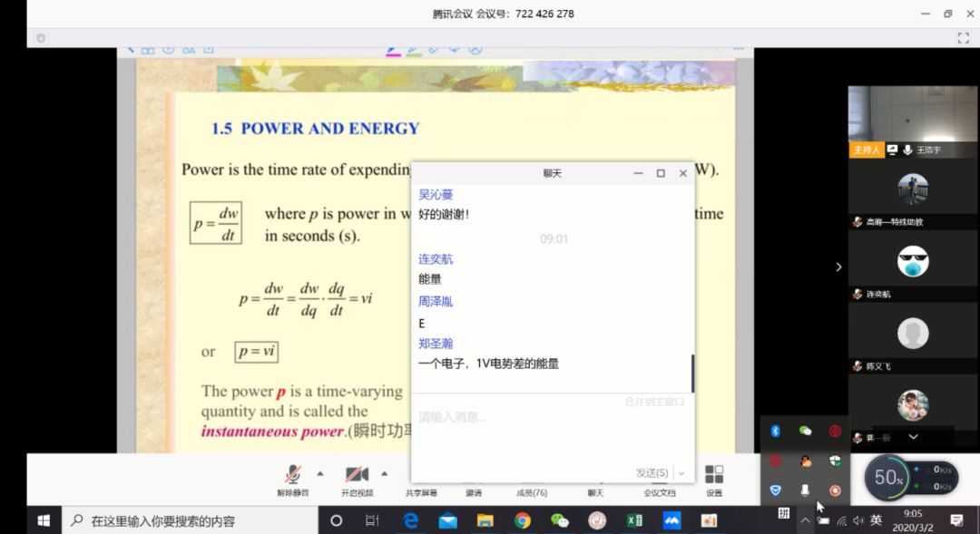The width and height of the screenshot is (980, 534).
Task: Click sunglasses-mask avatar of 连奕航
Action: (x=913, y=262)
